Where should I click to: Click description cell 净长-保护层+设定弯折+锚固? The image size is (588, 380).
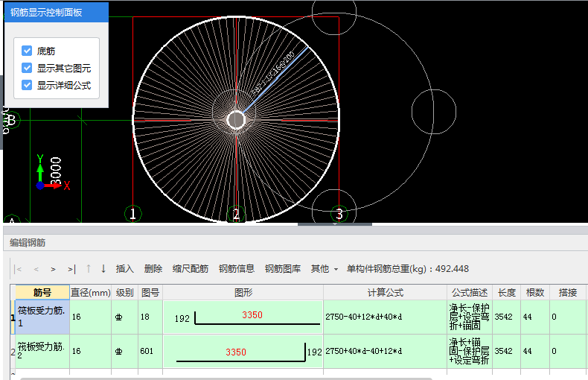470,317
